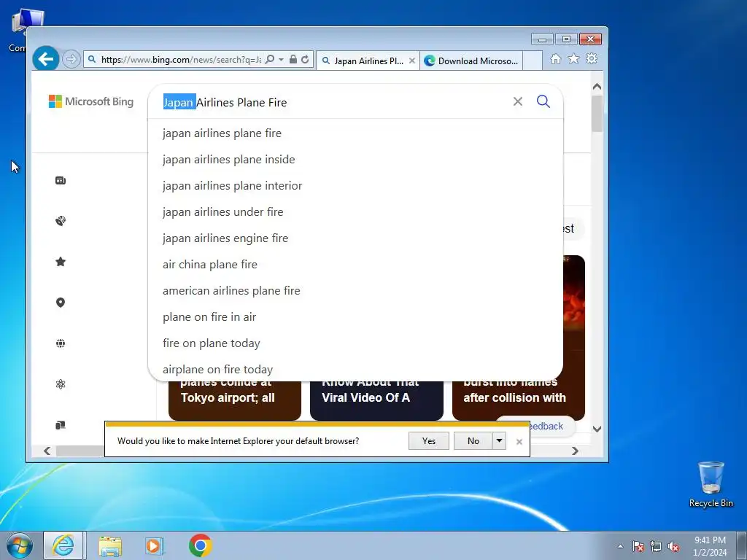Select suggestion 'japan airlines under fire'
Screen dimensions: 747x560
tap(355, 212)
